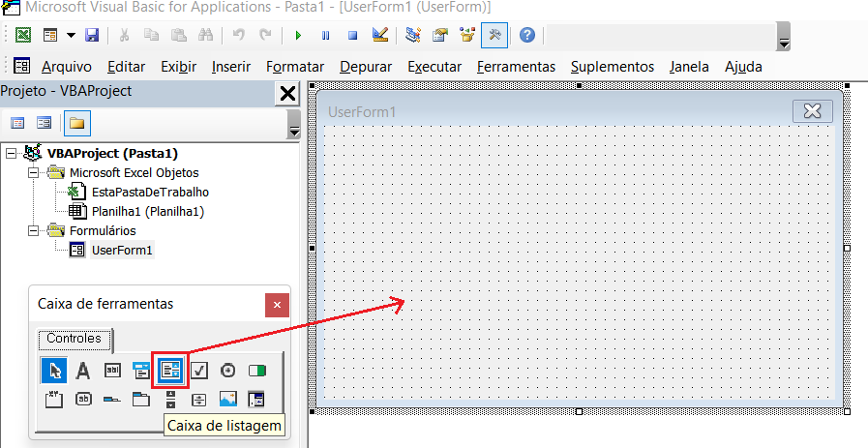
Task: Toggle folder view in the Project panel
Action: tap(75, 123)
